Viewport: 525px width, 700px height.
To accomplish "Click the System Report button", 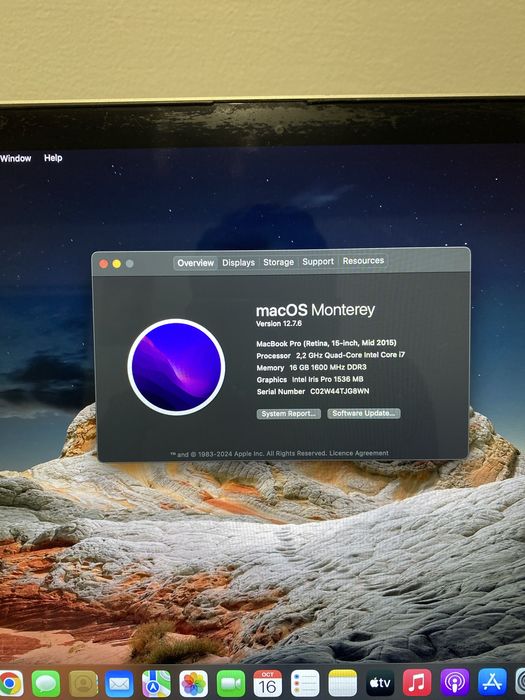I will click(x=288, y=414).
